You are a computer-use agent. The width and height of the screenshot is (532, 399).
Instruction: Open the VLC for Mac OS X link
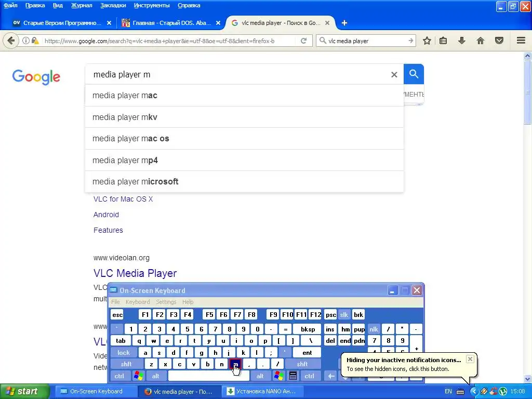[x=123, y=199]
